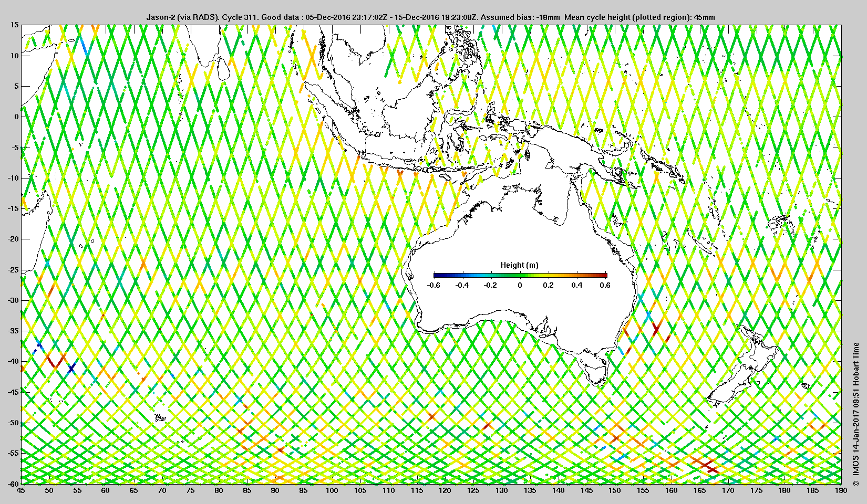Click the longitude axis label 170
Image resolution: width=867 pixels, height=504 pixels.
click(x=728, y=490)
